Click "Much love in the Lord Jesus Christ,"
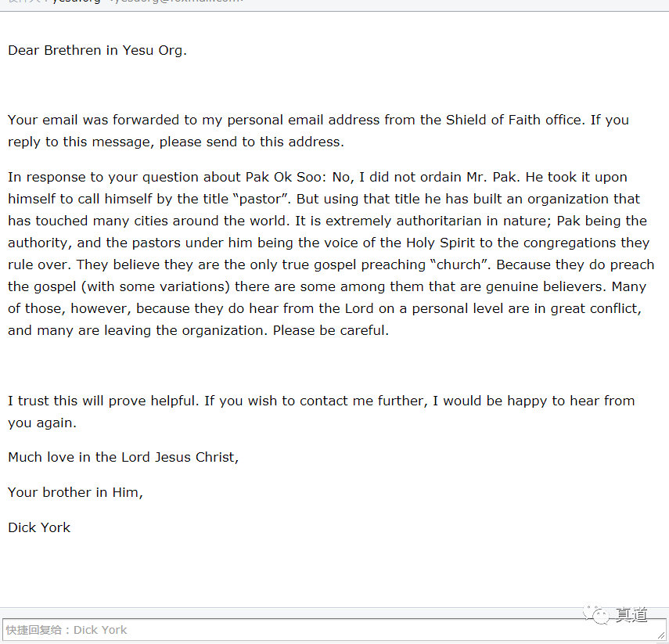Image resolution: width=669 pixels, height=644 pixels. [x=123, y=457]
